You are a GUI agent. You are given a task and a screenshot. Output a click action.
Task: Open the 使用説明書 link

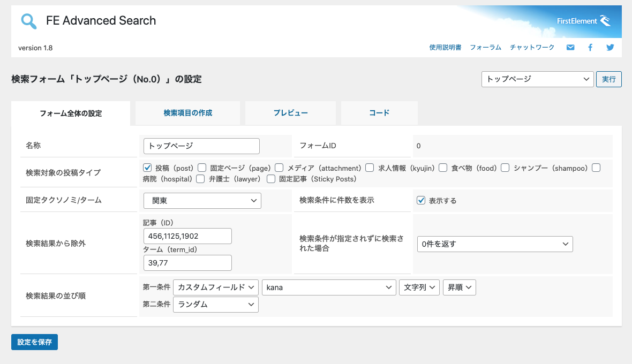click(x=445, y=48)
